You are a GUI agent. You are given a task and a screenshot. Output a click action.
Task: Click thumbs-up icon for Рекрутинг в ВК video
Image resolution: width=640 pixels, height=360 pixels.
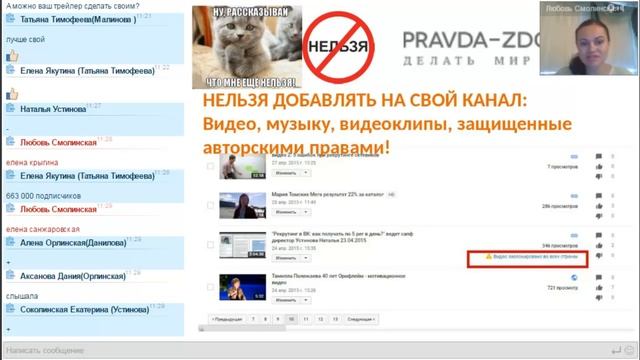tap(599, 245)
